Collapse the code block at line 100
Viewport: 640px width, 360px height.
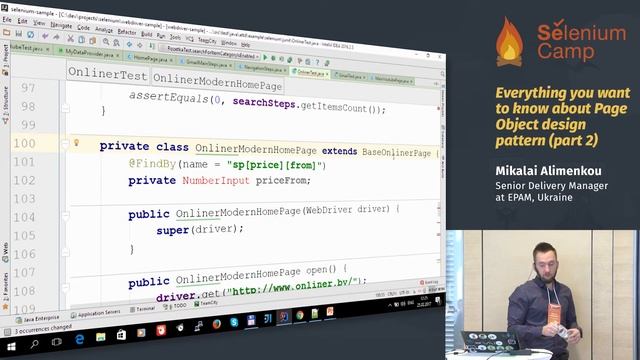coord(65,144)
